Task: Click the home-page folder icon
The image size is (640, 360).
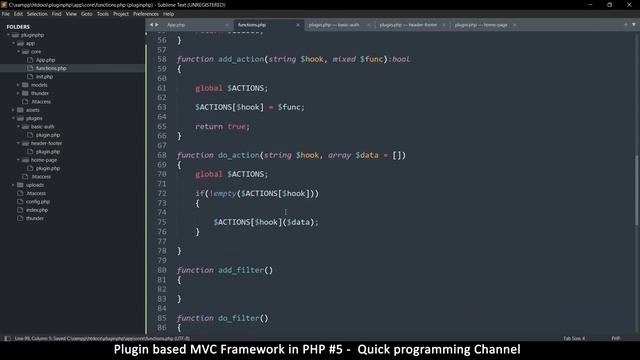Action: click(25, 160)
